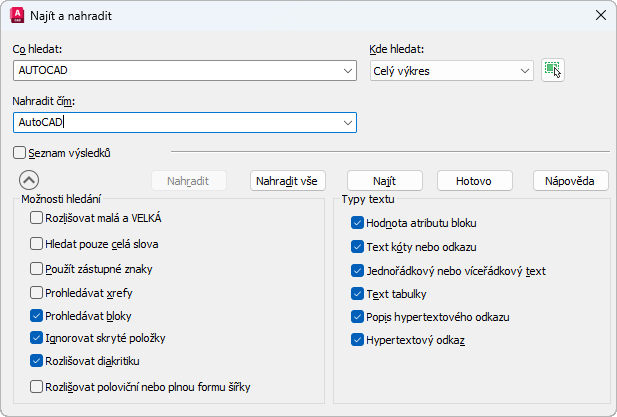Open the Co hledat dropdown list
Image resolution: width=617 pixels, height=417 pixels.
pyautogui.click(x=347, y=70)
